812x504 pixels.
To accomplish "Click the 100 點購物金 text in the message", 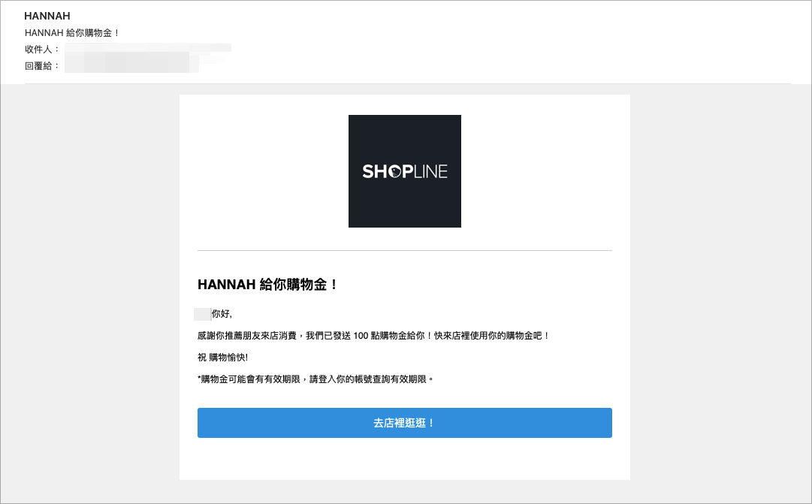I will [x=379, y=336].
